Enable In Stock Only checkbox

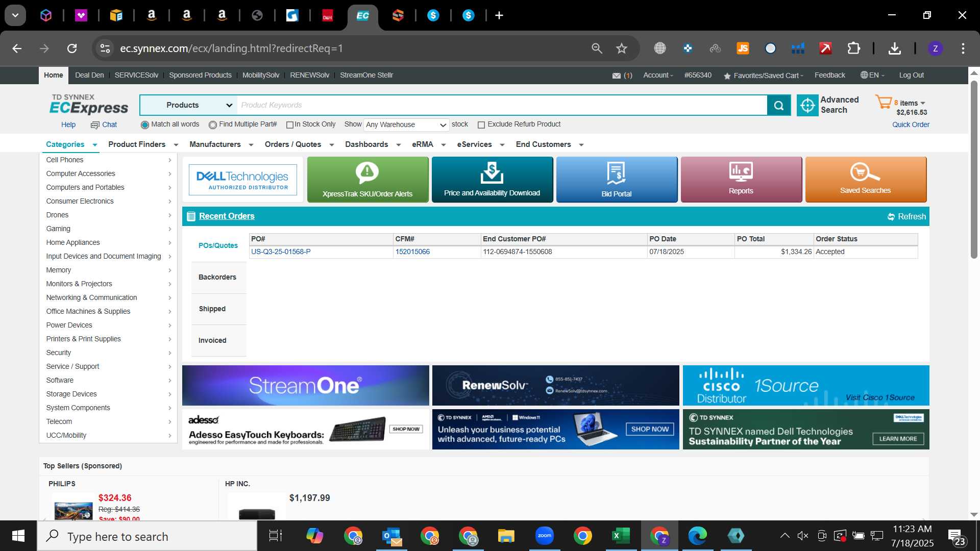[290, 125]
